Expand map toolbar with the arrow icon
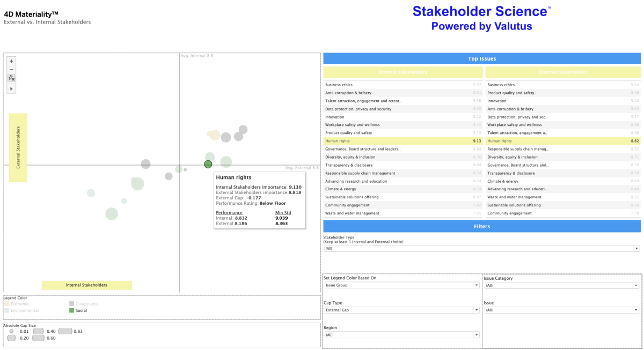Screen dimensions: 644x350 click(12, 88)
